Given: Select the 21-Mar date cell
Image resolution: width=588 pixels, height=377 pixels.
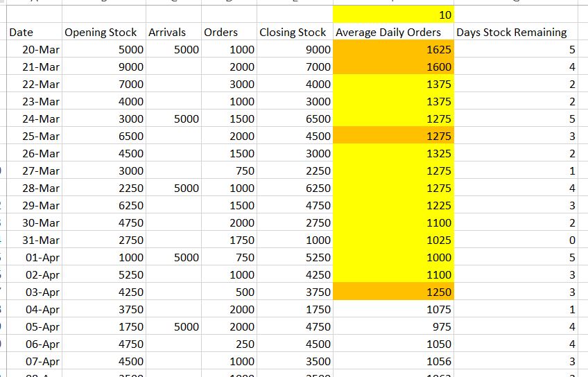Looking at the screenshot, I should tap(34, 67).
